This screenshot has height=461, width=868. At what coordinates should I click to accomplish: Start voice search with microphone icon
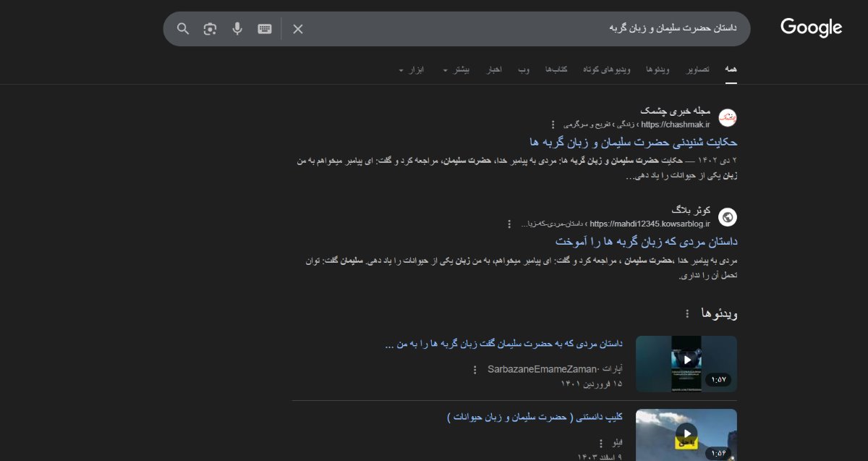237,29
